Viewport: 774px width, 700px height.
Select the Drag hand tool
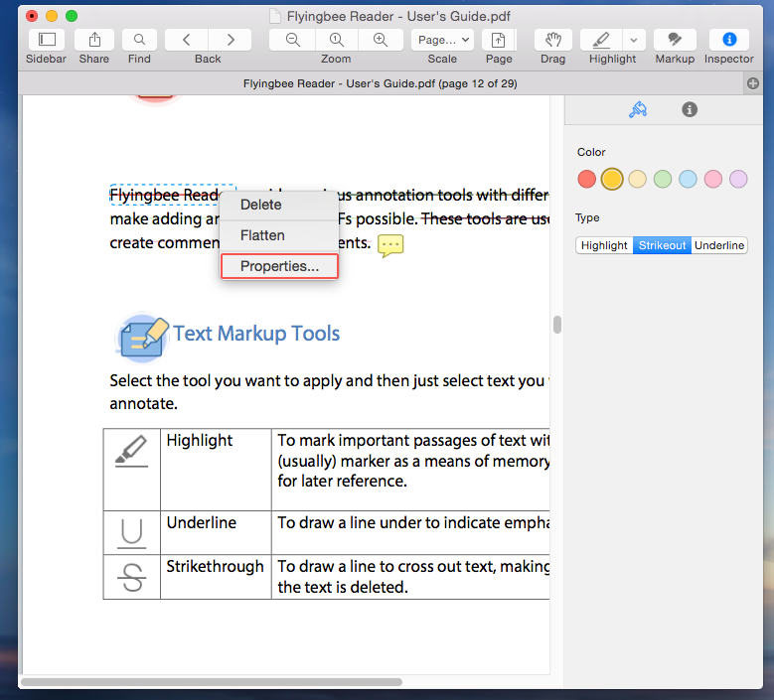[552, 40]
